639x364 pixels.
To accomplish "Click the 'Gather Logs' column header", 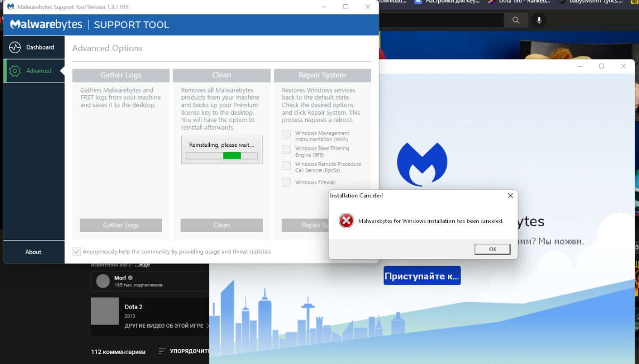I will click(x=121, y=75).
